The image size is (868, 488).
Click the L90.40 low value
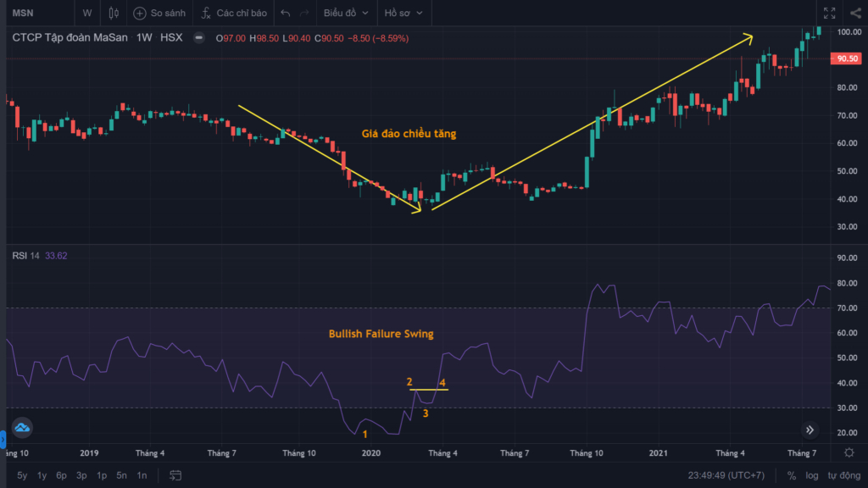(x=296, y=38)
